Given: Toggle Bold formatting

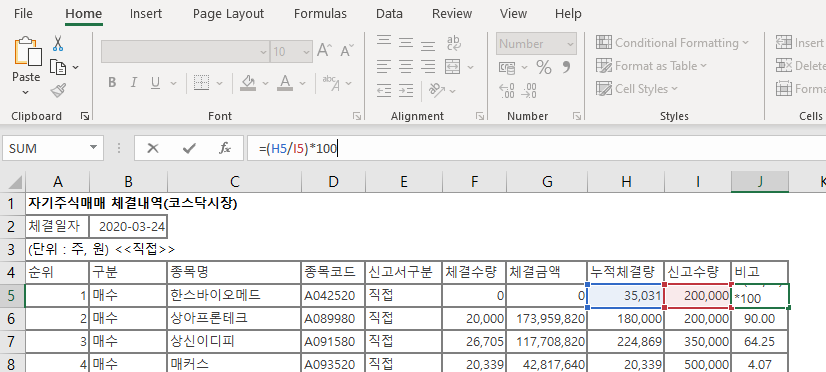Looking at the screenshot, I should [x=112, y=83].
